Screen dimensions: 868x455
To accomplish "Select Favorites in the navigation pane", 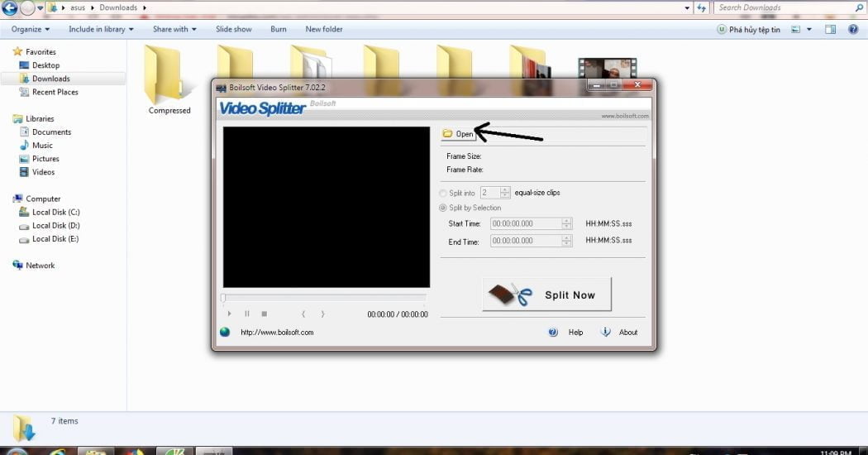I will pos(41,51).
